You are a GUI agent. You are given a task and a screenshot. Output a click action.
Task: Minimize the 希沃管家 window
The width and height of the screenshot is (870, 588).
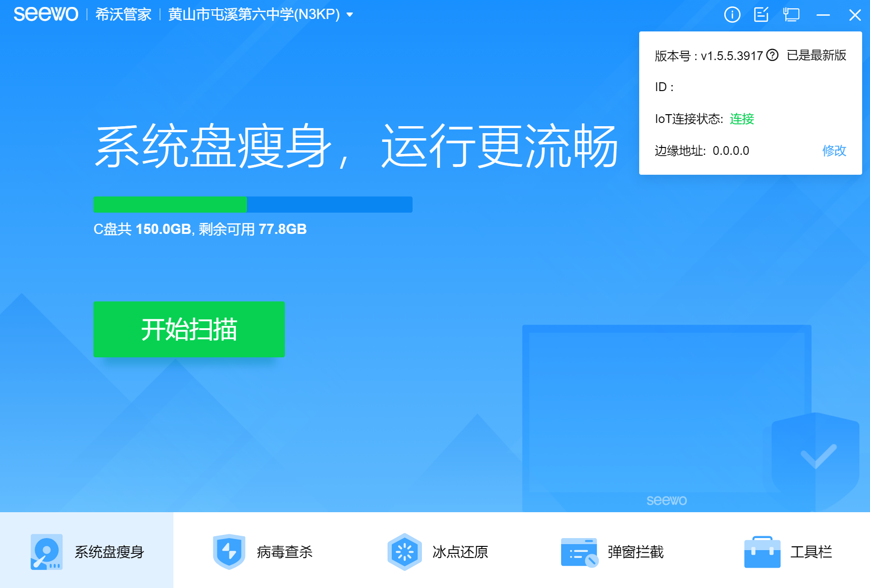pyautogui.click(x=823, y=15)
